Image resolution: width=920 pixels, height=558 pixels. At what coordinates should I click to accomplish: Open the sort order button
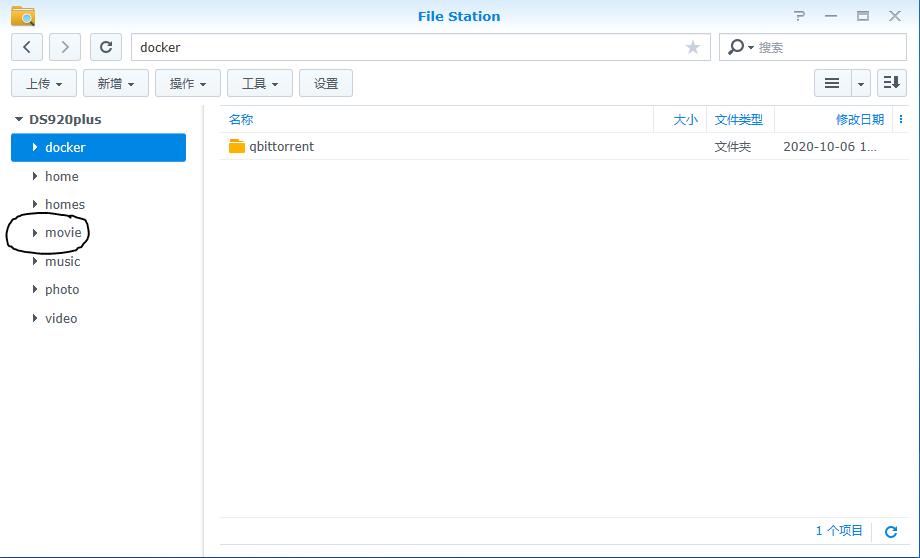point(891,83)
